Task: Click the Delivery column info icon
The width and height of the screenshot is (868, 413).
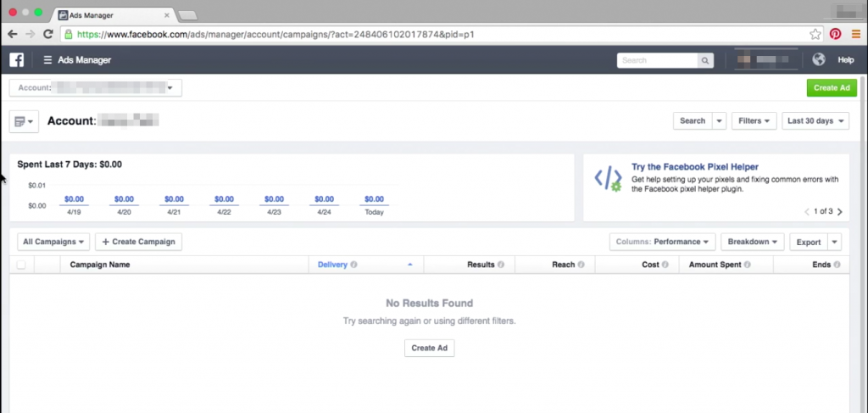Action: pos(353,265)
